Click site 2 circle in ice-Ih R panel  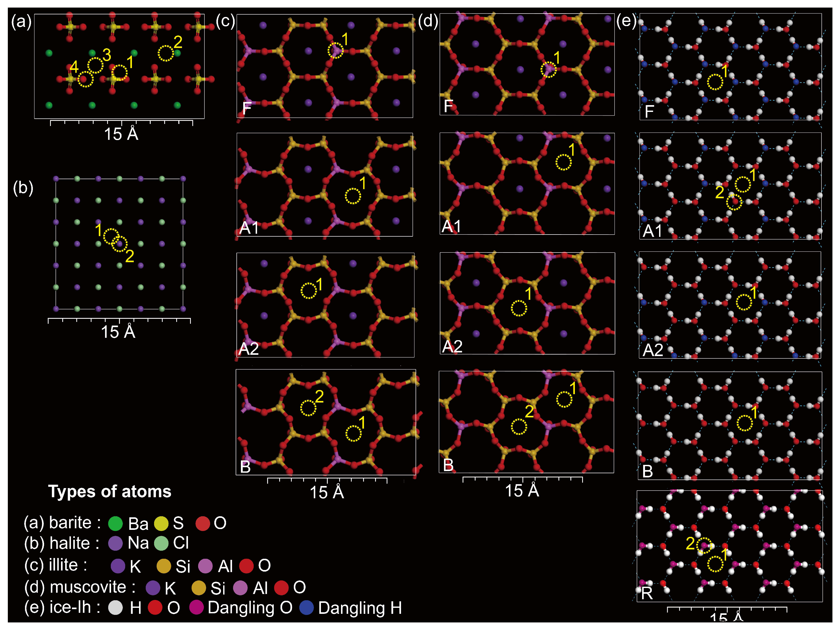click(x=704, y=546)
